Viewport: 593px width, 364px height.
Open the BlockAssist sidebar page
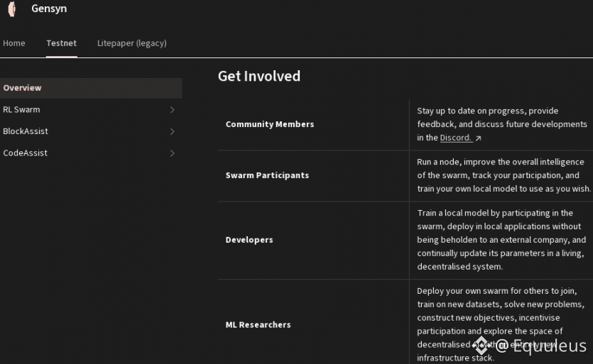pos(26,131)
